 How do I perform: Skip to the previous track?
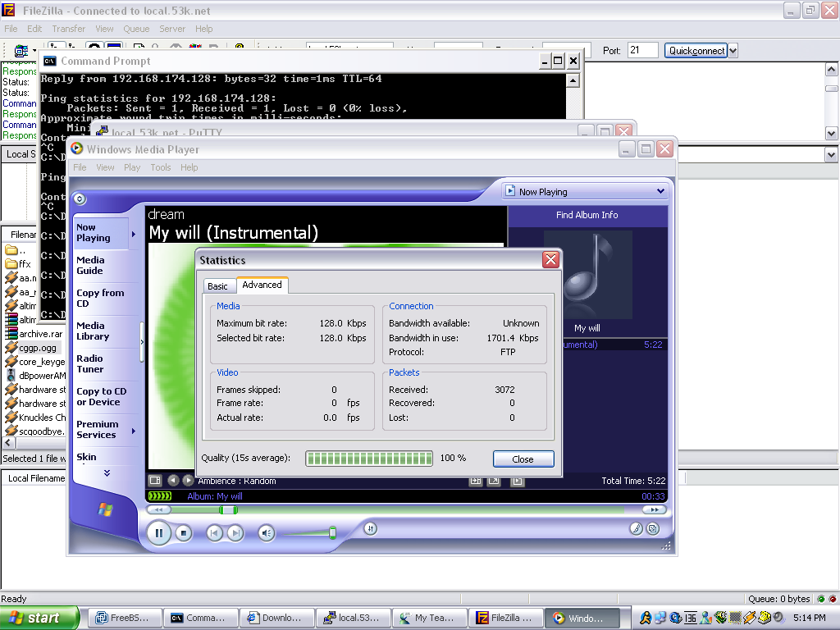click(x=214, y=533)
